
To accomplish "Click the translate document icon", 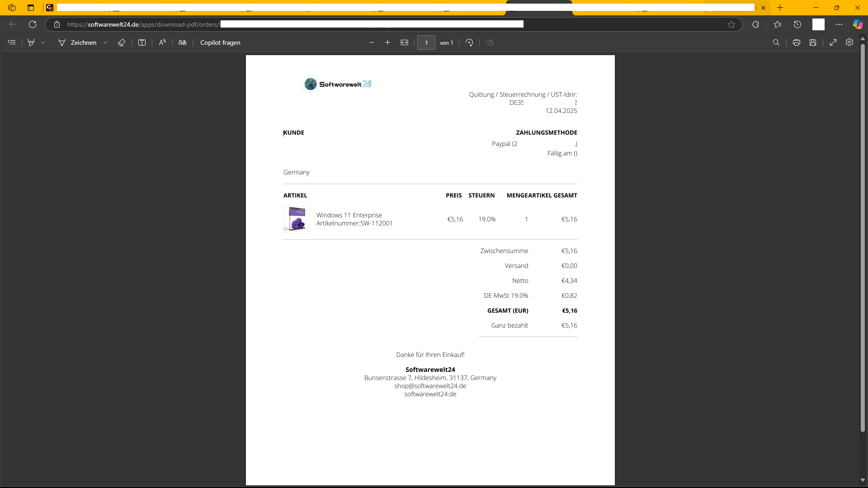I will click(x=183, y=42).
